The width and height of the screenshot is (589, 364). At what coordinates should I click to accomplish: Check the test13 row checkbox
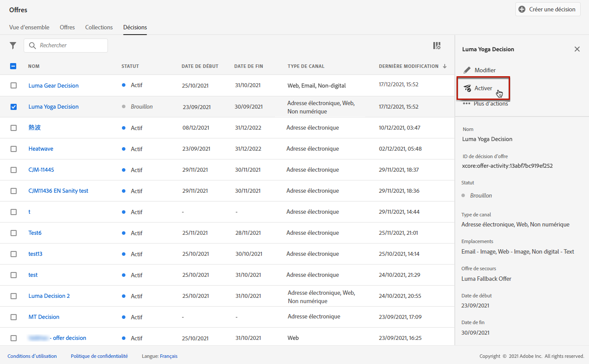(x=14, y=254)
